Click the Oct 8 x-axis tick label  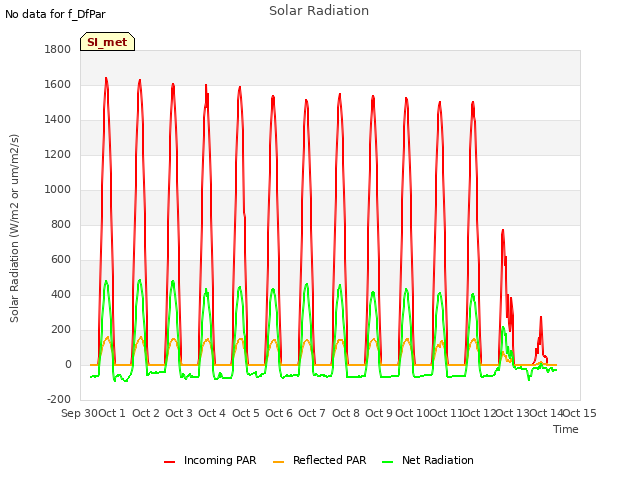(x=346, y=413)
